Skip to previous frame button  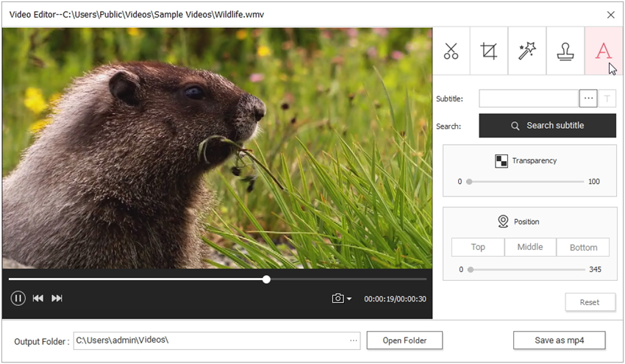tap(37, 298)
